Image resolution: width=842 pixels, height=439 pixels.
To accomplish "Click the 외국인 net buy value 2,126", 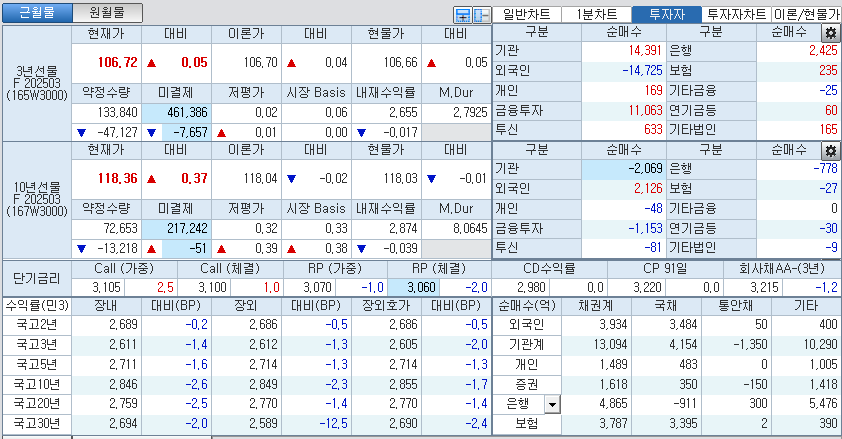I will click(648, 188).
